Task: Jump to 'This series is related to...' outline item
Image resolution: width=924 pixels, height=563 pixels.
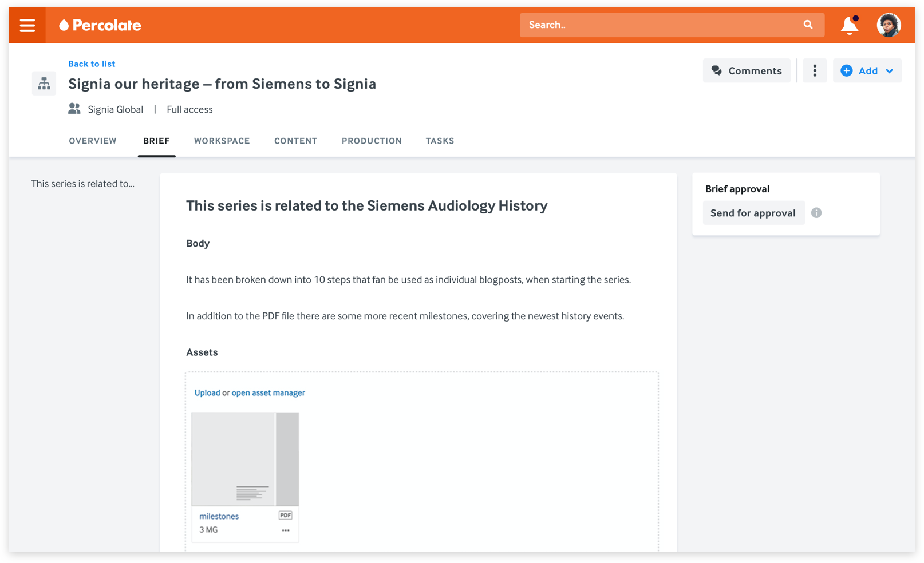Action: click(83, 184)
